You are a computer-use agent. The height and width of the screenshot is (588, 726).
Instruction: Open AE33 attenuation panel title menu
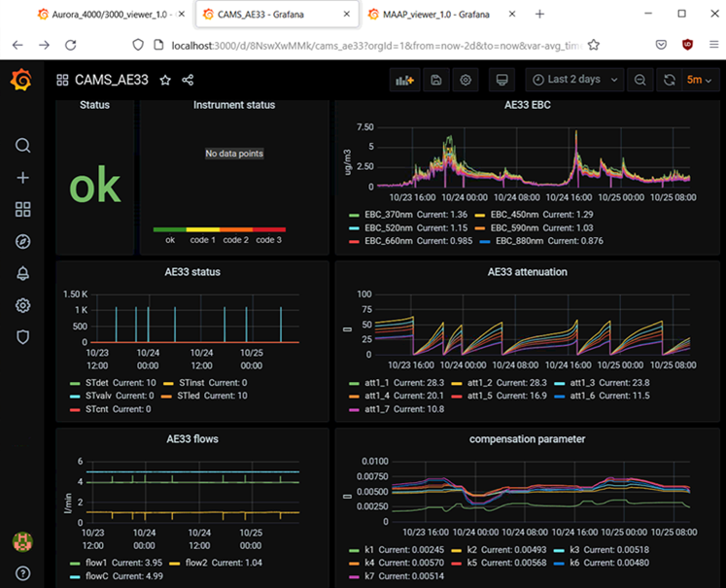point(528,272)
